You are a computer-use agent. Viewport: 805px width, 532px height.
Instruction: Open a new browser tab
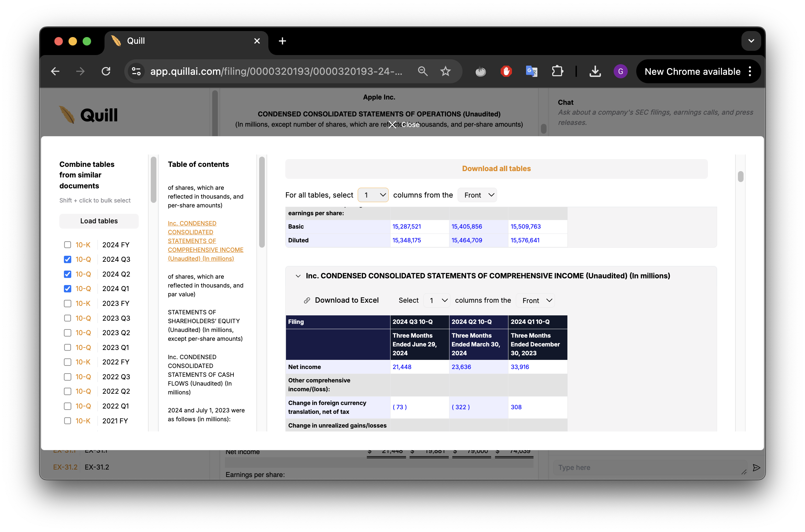[x=282, y=41]
